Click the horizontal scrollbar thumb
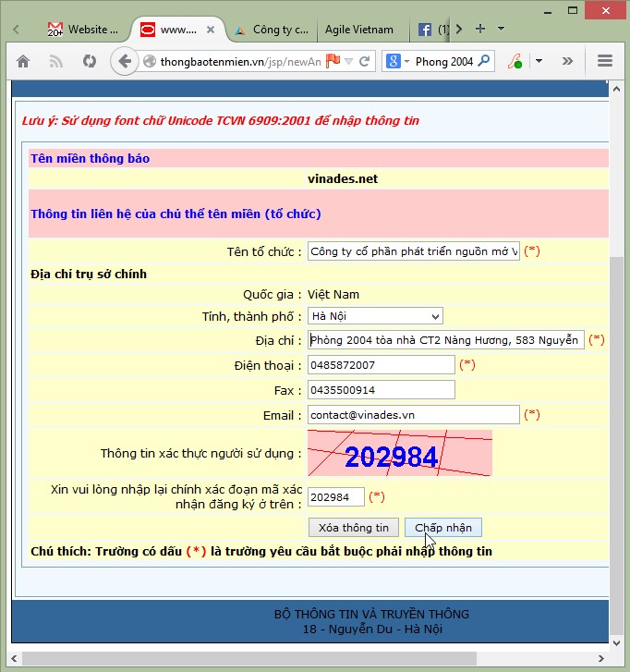The image size is (630, 672). [249, 658]
